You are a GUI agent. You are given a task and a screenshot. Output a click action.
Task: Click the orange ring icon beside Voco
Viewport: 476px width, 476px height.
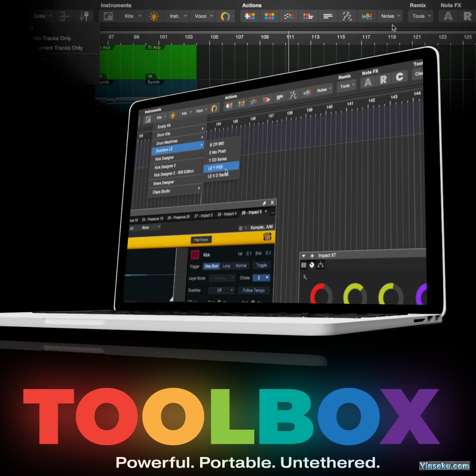pos(225,16)
